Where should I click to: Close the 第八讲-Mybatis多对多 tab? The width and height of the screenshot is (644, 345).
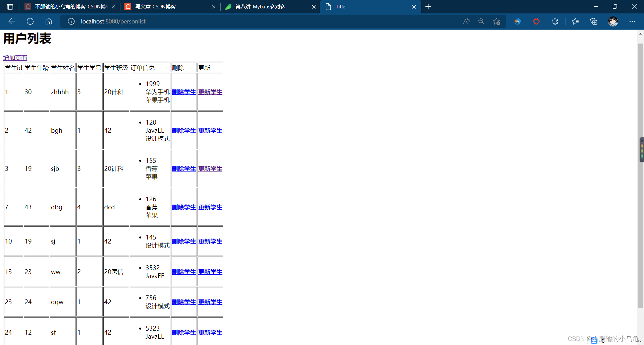pyautogui.click(x=314, y=7)
